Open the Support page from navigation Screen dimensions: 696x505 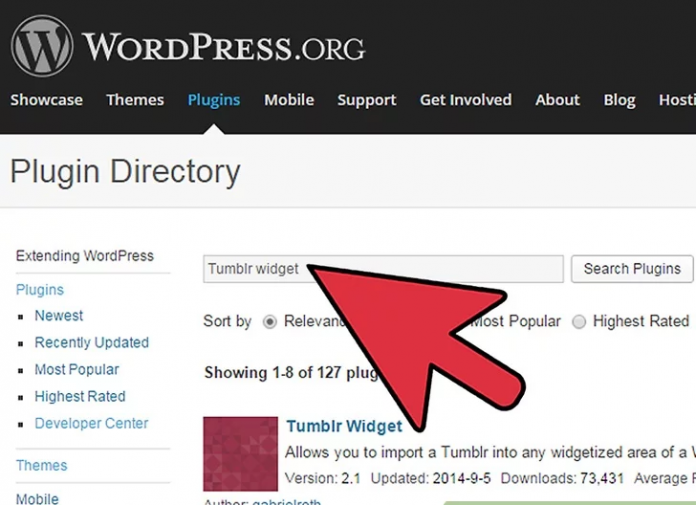367,100
